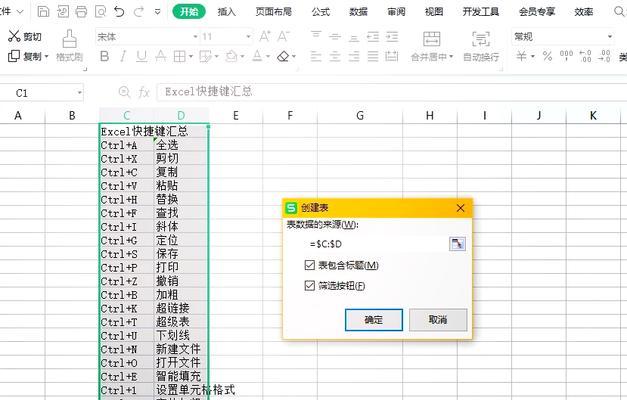627x400 pixels.
Task: Click 取消 button in dialog
Action: click(x=438, y=320)
